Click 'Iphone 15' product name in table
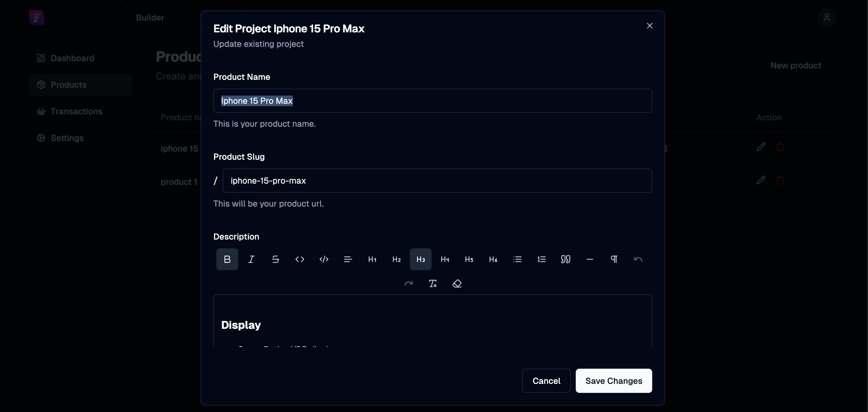This screenshot has height=412, width=868. click(x=179, y=149)
